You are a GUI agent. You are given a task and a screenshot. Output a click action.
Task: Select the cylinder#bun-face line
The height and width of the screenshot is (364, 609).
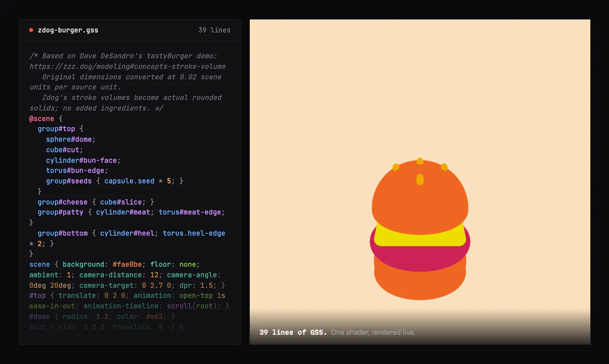[83, 160]
